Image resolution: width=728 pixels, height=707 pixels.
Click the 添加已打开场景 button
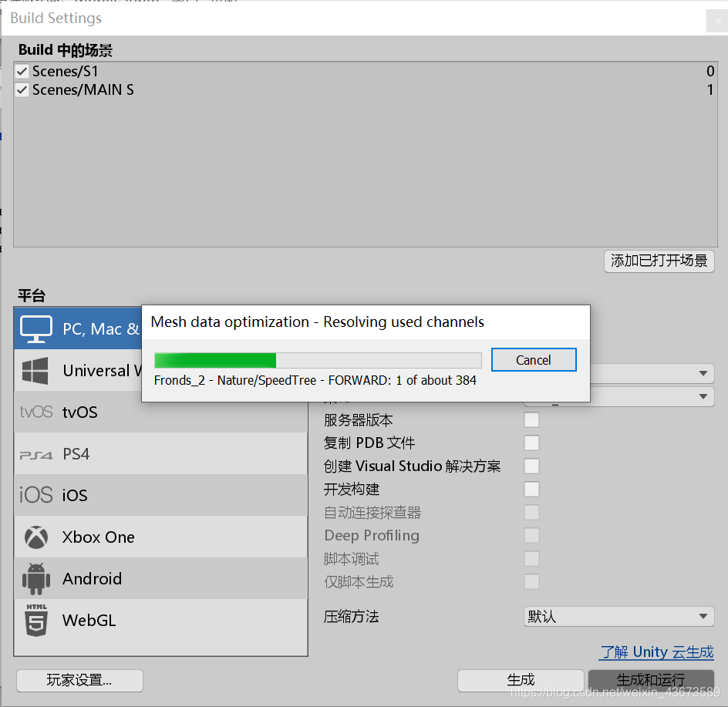pos(659,261)
